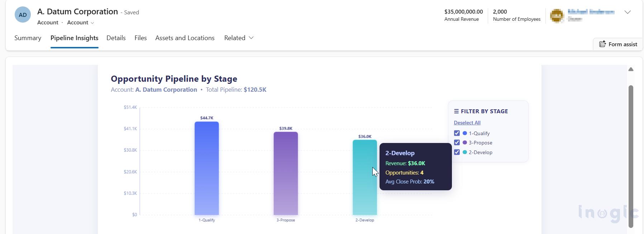Viewport: 644px width, 234px height.
Task: Switch to the Summary tab
Action: click(28, 38)
